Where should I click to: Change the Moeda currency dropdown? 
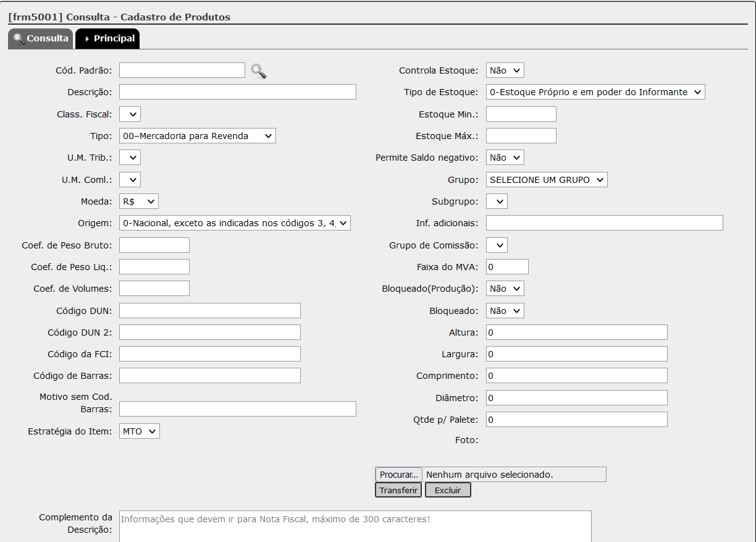click(x=139, y=201)
